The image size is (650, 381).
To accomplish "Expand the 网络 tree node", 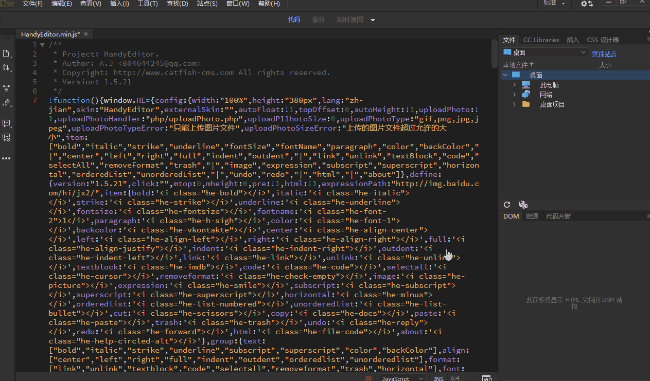I will [x=514, y=95].
